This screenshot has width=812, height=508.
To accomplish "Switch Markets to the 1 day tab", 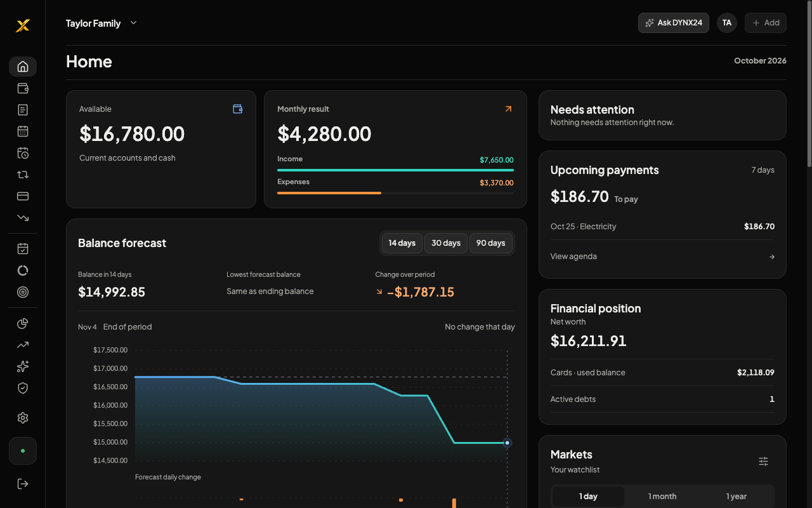I will click(588, 497).
